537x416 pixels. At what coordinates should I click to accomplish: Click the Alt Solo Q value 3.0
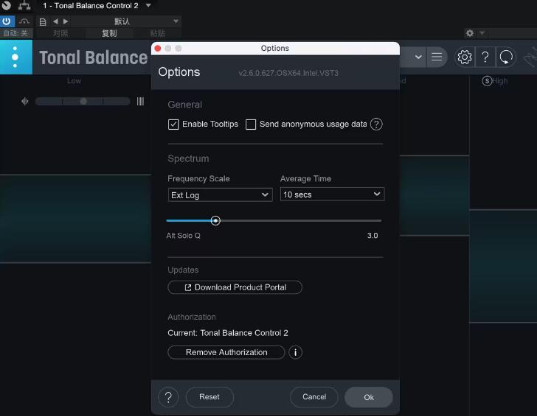point(373,236)
